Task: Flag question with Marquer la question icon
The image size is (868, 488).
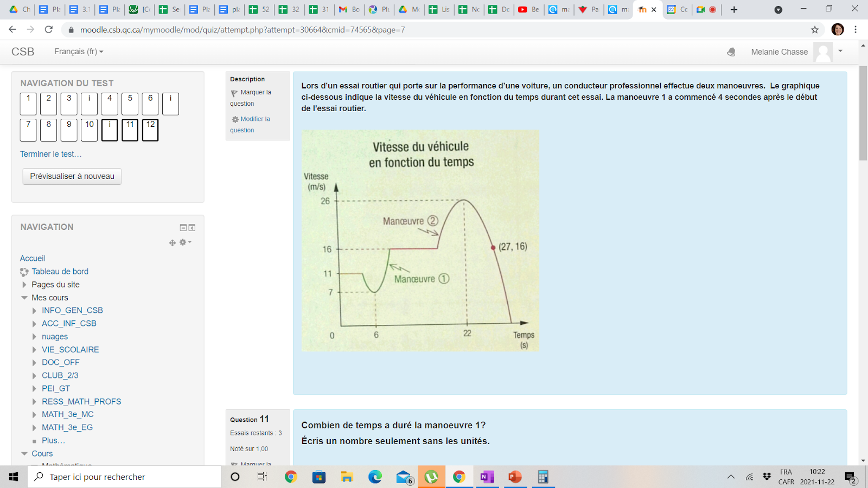Action: (x=234, y=93)
